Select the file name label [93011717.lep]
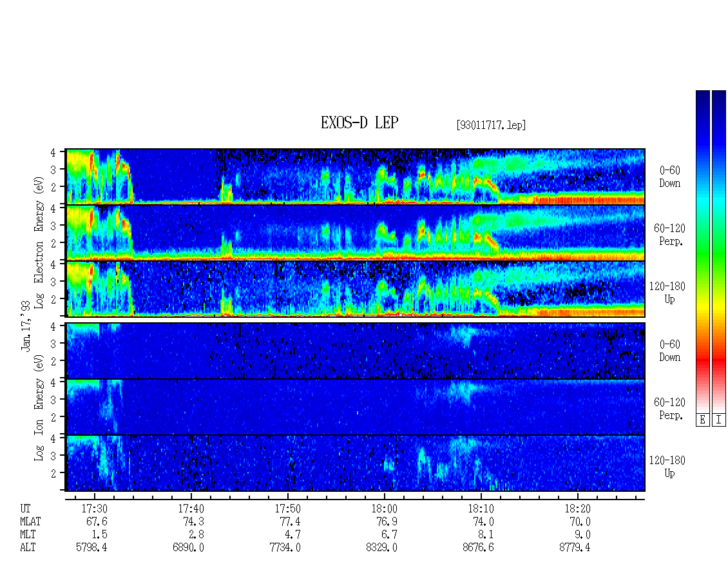The height and width of the screenshot is (564, 728). point(491,125)
